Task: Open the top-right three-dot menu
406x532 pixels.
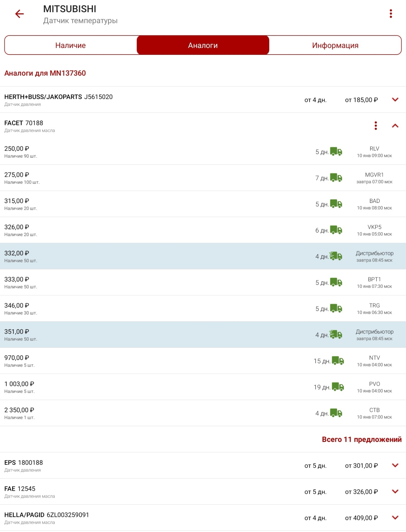Action: click(x=391, y=14)
